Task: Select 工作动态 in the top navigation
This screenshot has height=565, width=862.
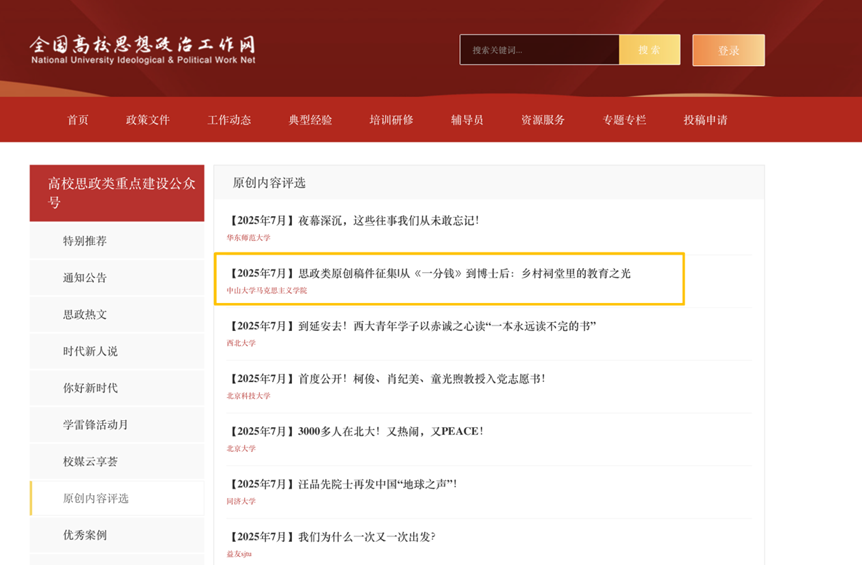Action: [x=229, y=120]
